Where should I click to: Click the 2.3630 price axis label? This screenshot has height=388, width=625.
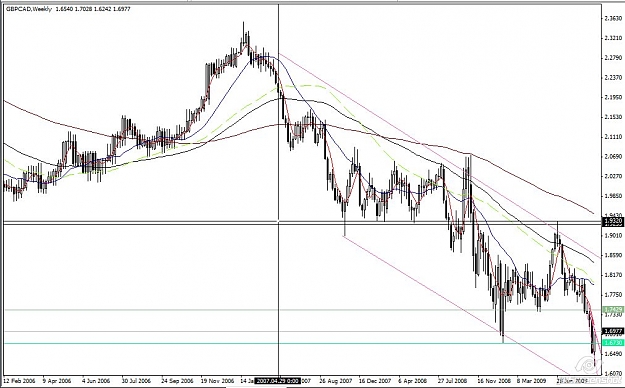(613, 18)
